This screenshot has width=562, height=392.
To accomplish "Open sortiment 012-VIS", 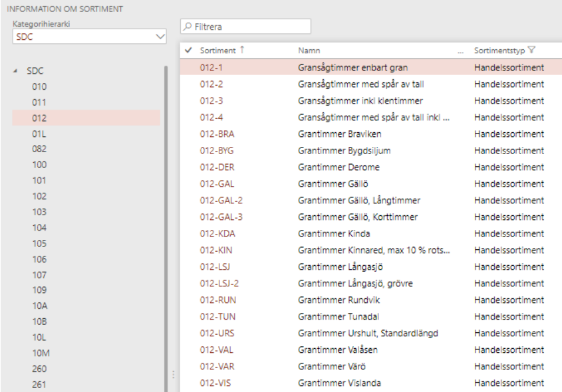I will 216,383.
